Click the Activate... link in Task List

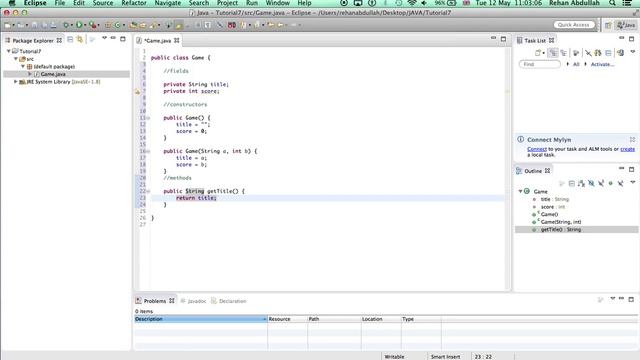pyautogui.click(x=602, y=64)
